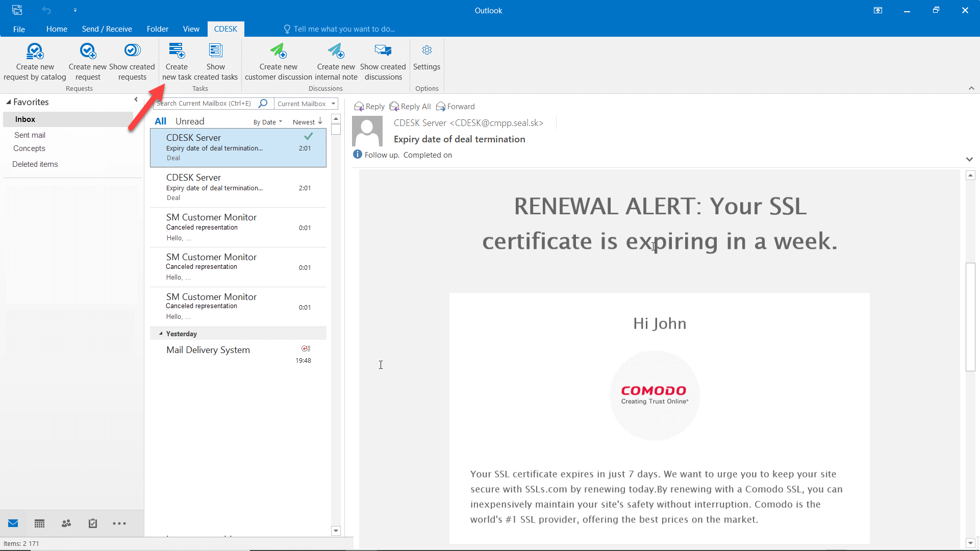
Task: Collapse the Favorites group
Action: (x=9, y=102)
